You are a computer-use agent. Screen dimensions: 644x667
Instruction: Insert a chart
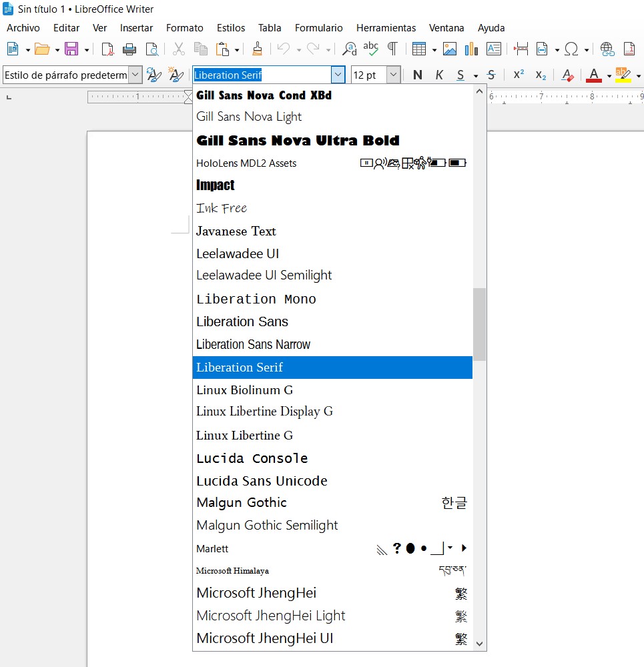[x=472, y=49]
